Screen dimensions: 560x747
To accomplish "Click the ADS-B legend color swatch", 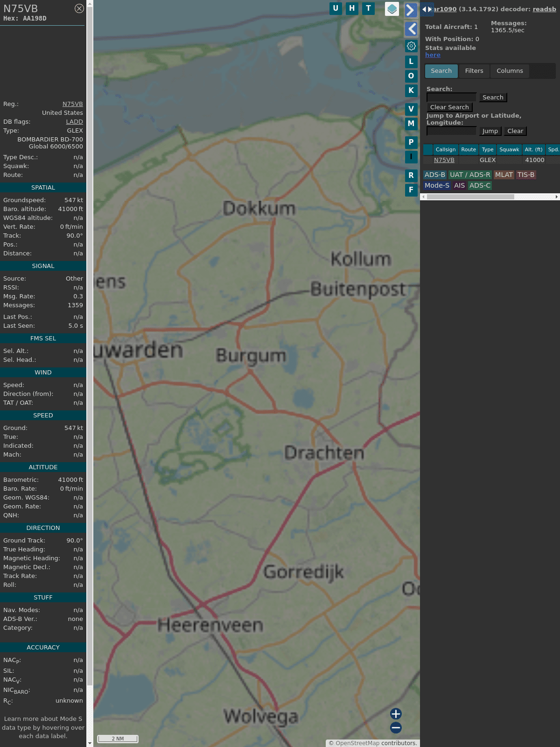I will pyautogui.click(x=435, y=175).
